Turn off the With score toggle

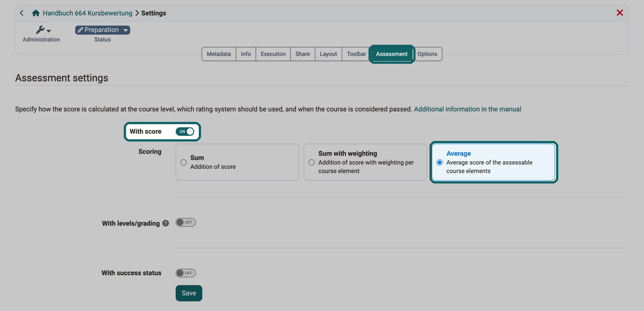(x=185, y=131)
